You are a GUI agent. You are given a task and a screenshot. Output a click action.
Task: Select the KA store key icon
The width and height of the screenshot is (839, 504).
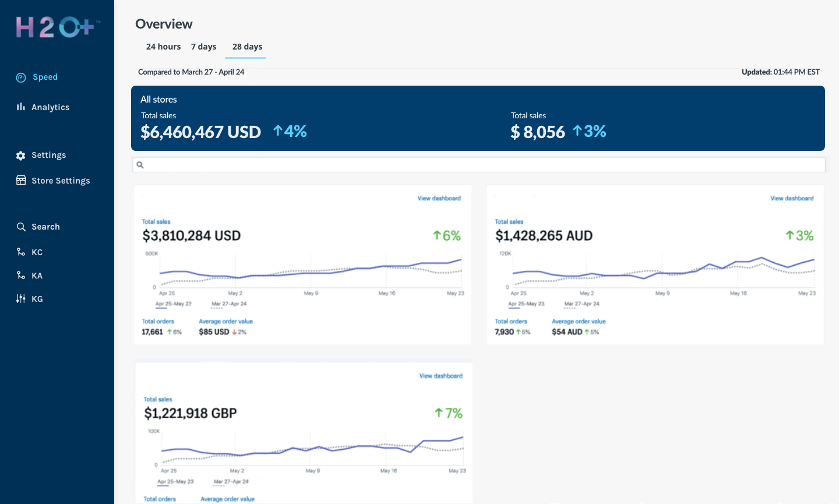coord(20,275)
